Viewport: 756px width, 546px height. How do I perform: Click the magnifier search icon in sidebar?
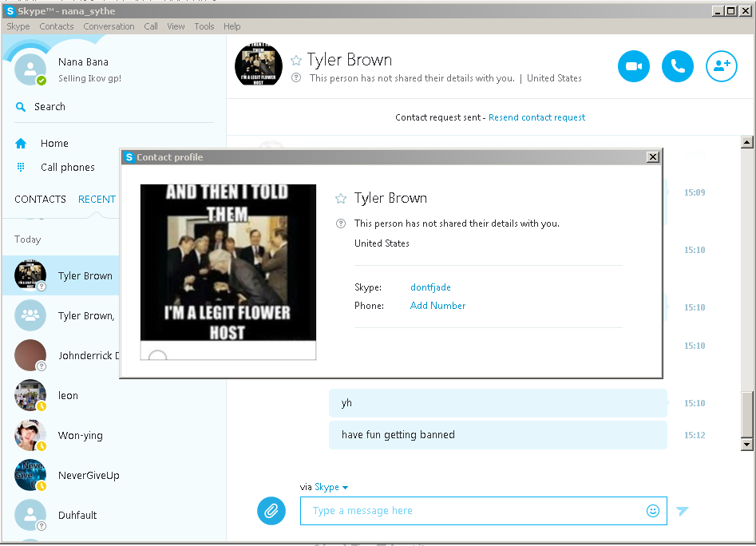(x=20, y=106)
